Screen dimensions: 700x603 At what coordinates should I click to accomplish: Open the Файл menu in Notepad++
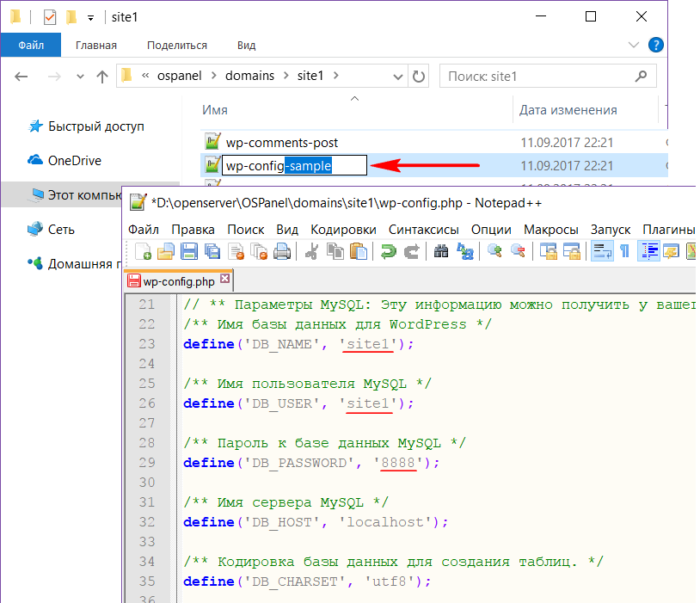pos(144,230)
